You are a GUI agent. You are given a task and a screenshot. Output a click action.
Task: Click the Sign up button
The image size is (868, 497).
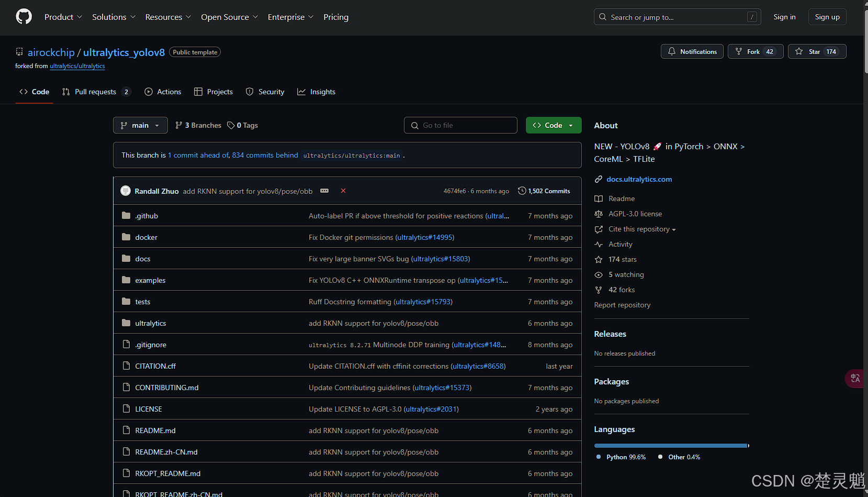(827, 17)
